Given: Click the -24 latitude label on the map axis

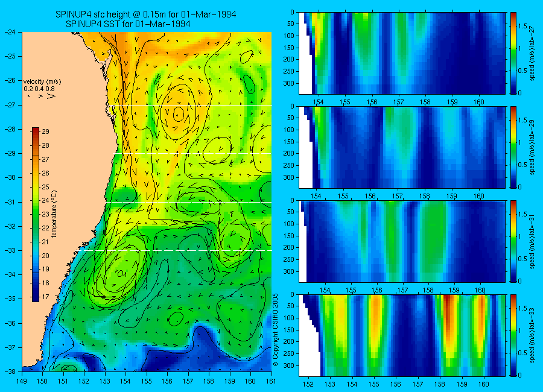Looking at the screenshot, I should 10,32.
